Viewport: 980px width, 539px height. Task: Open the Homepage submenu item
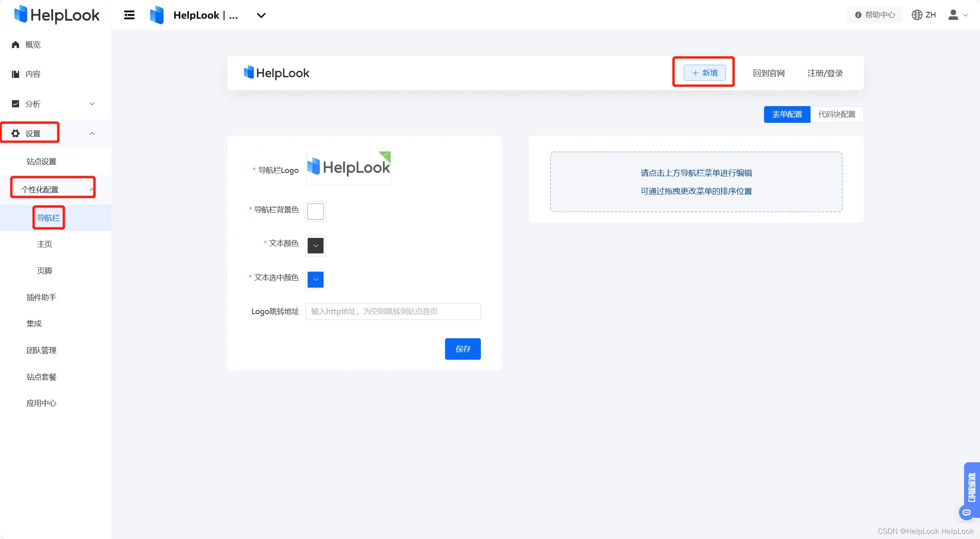(x=45, y=244)
